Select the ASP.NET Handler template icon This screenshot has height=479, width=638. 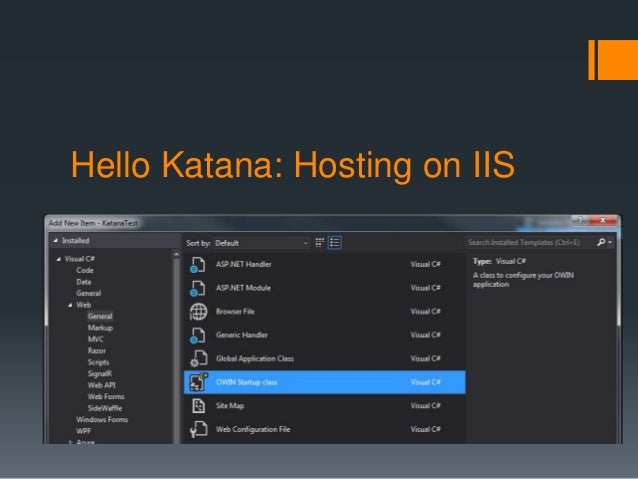click(x=197, y=265)
